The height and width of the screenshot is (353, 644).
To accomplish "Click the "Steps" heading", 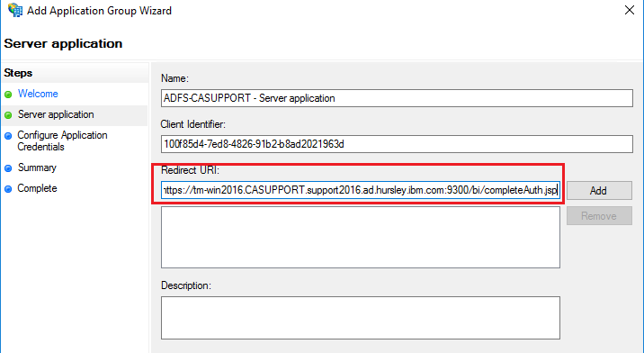I will [18, 73].
